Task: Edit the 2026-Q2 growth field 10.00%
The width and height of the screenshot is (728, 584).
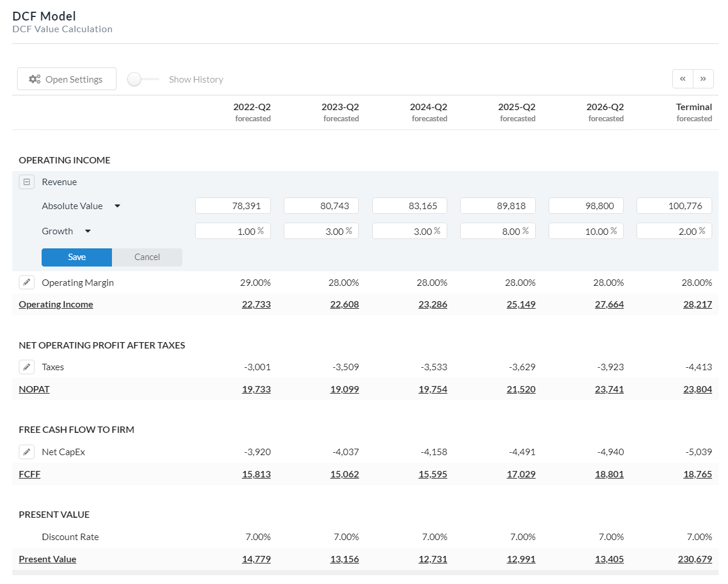Action: click(586, 231)
